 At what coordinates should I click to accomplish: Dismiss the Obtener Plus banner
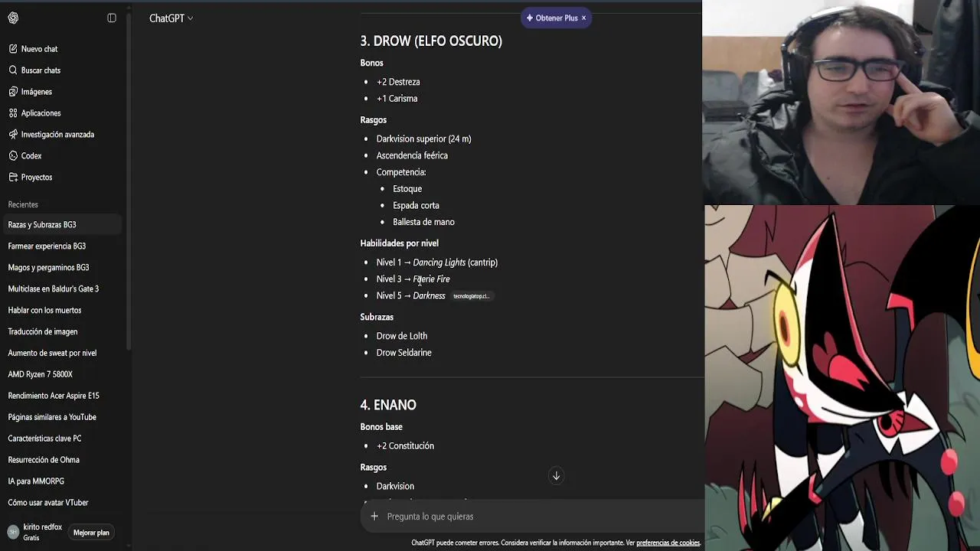[583, 18]
